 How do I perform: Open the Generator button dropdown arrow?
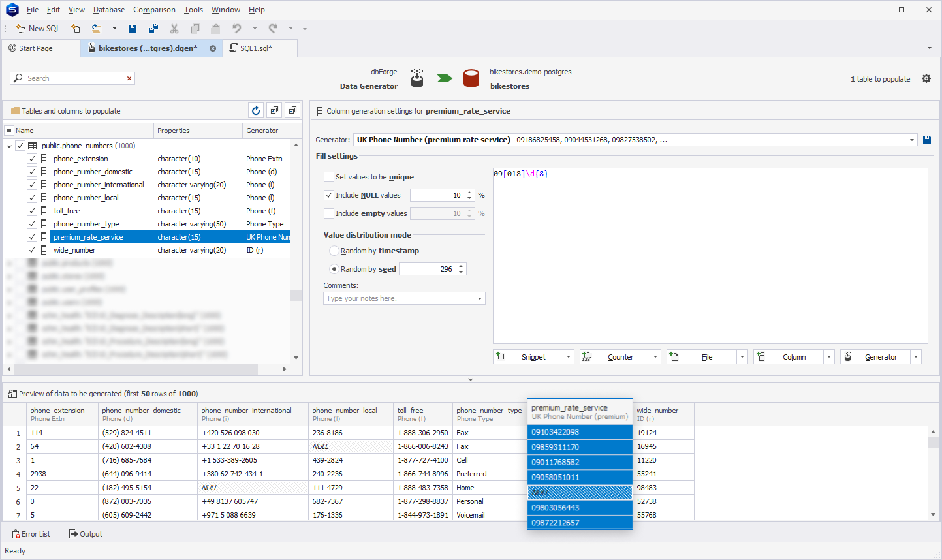(x=916, y=357)
